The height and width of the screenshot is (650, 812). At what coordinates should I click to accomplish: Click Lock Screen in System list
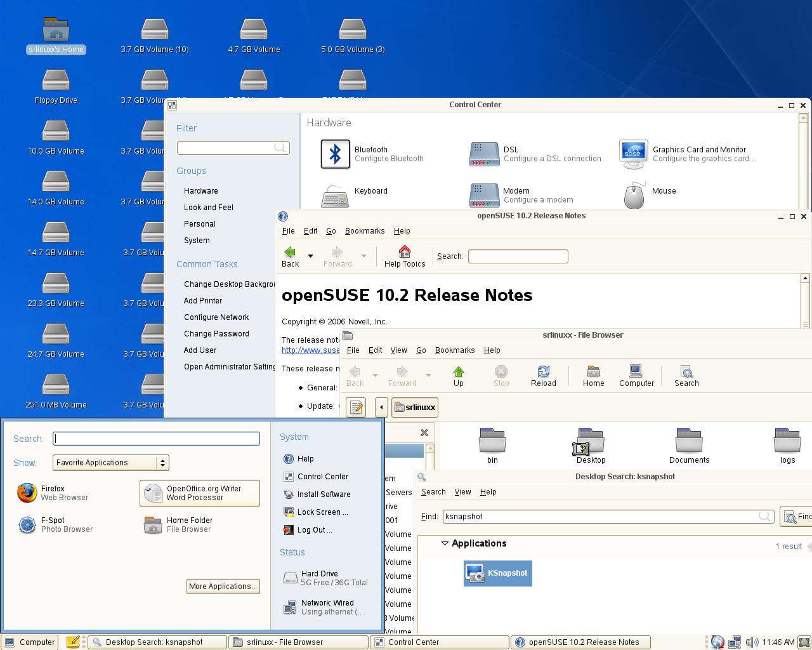point(315,512)
